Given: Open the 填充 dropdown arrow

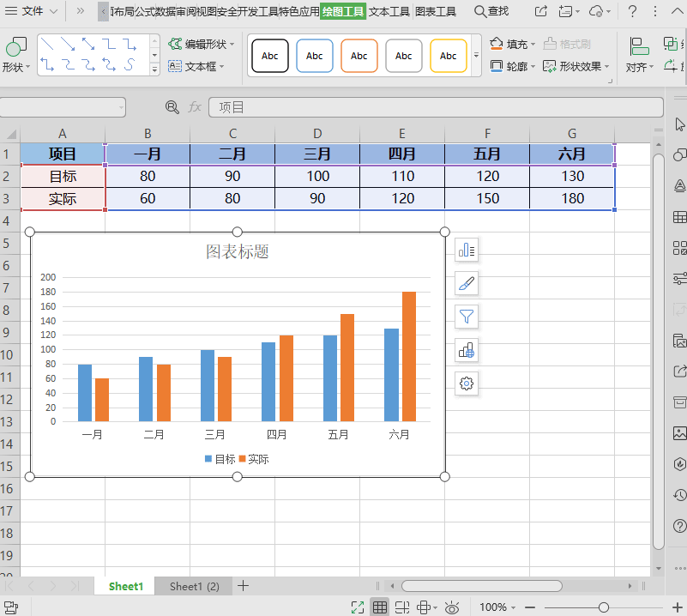Looking at the screenshot, I should [x=533, y=45].
